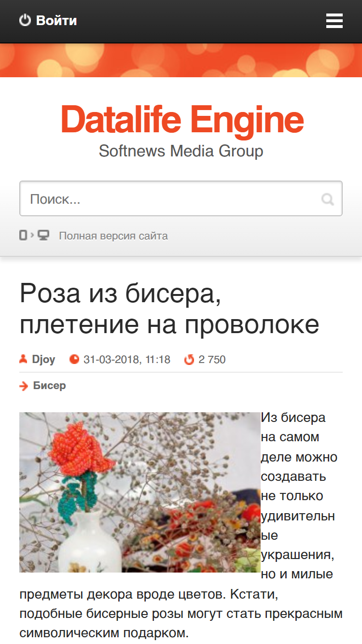Open the article title Роза из бисера
Image resolution: width=362 pixels, height=644 pixels.
pyautogui.click(x=169, y=308)
